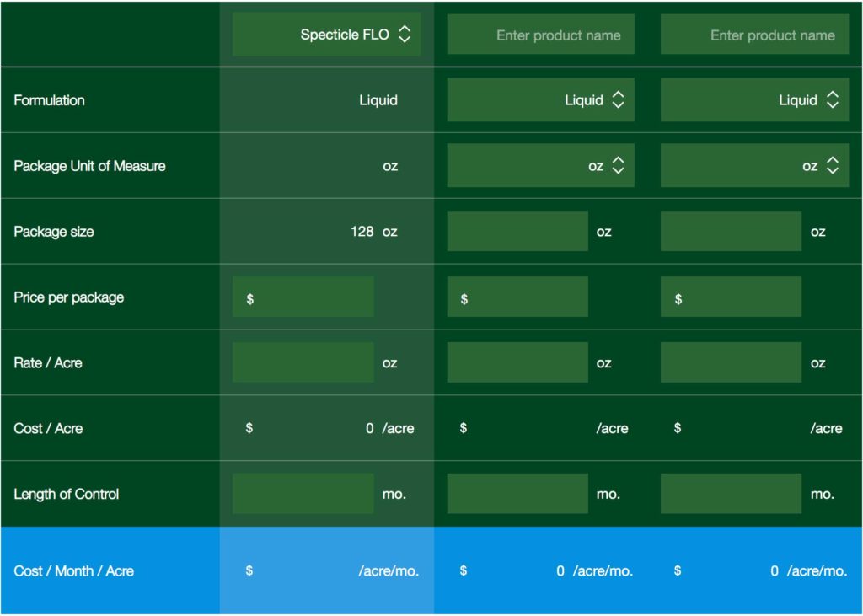Click third column Cost / Month / Acre value 0
Viewport: 863px width, 616px height.
(x=775, y=570)
